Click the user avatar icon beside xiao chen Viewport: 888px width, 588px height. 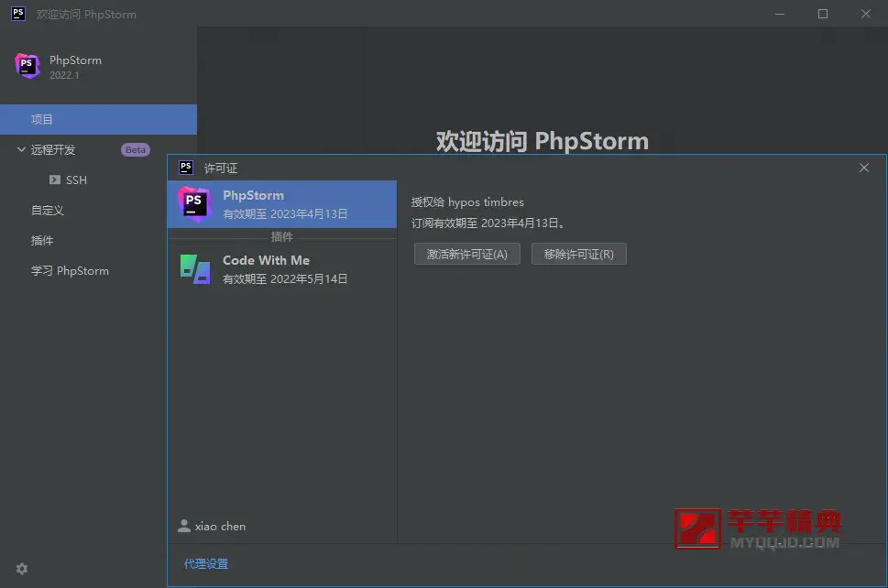(x=184, y=526)
